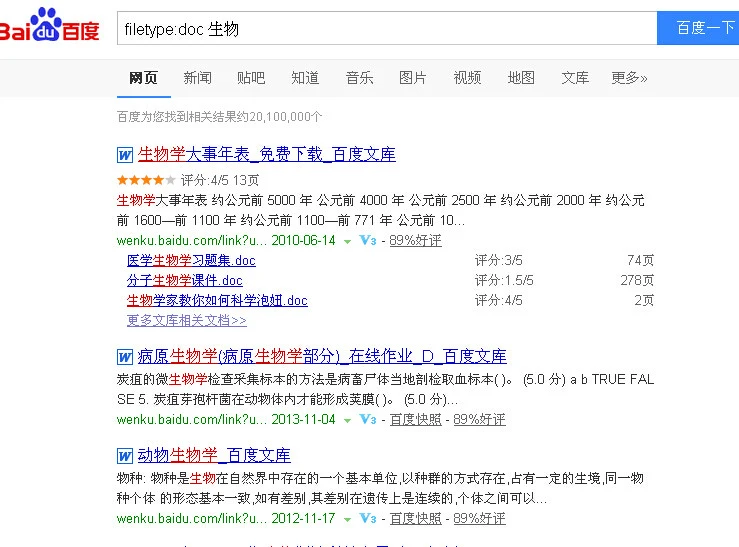Expand green arrow next to 2012-11-17
Viewport: 739px width, 547px height.
(347, 520)
